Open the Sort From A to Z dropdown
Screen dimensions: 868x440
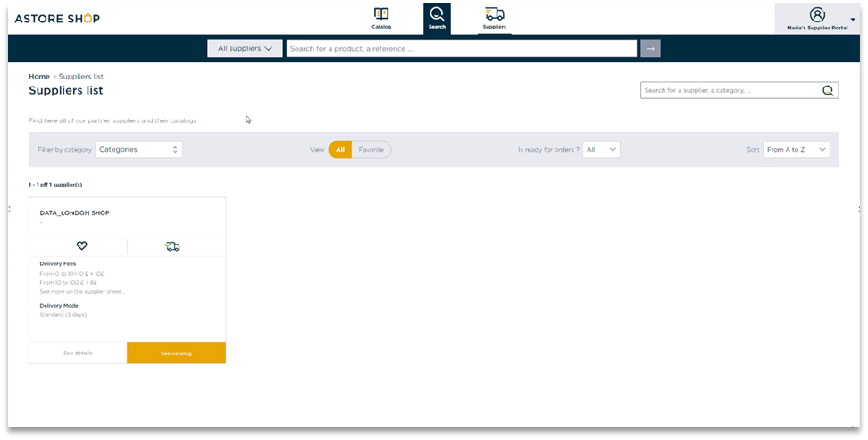(797, 150)
